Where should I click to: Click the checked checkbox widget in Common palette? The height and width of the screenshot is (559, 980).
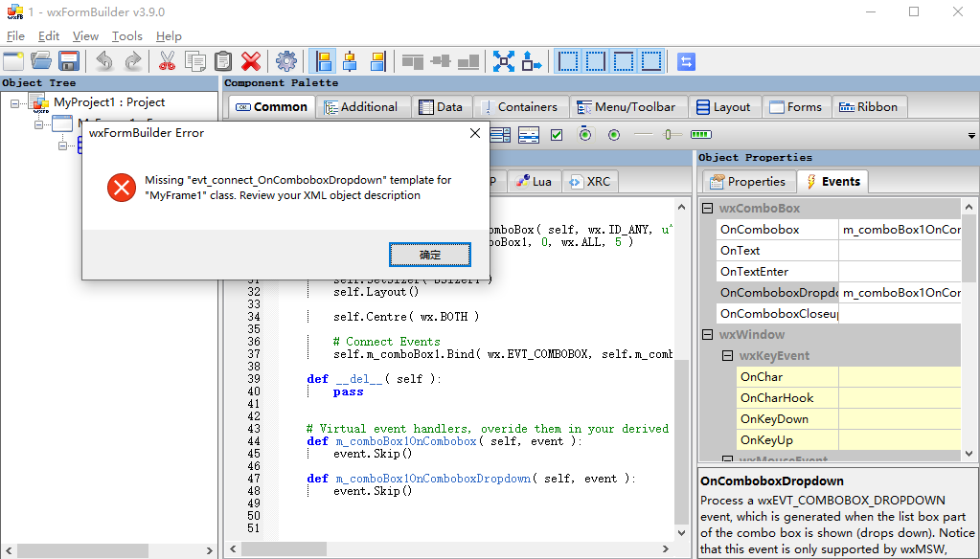pyautogui.click(x=557, y=134)
